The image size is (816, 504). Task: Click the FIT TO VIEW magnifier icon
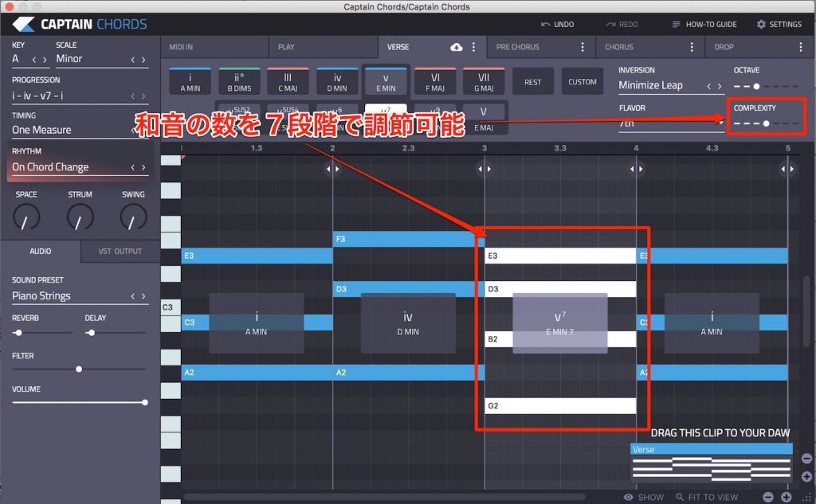point(681,496)
